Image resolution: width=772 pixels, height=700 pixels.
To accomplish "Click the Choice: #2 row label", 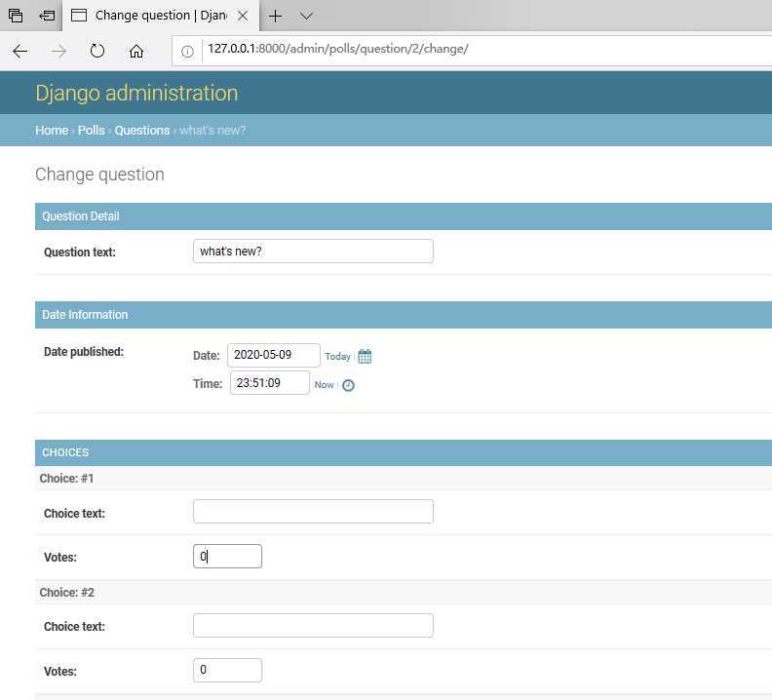I will (x=66, y=592).
